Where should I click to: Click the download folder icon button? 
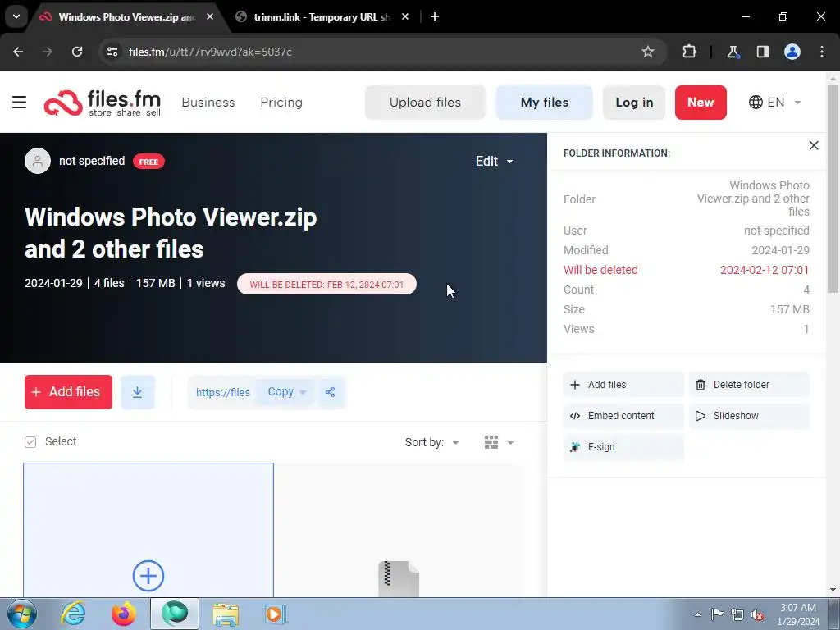[138, 392]
